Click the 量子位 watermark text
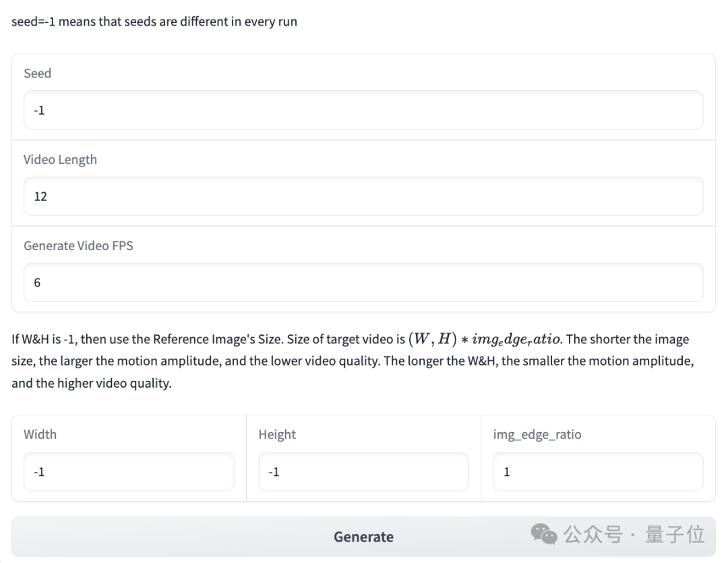This screenshot has width=728, height=563. tap(675, 534)
